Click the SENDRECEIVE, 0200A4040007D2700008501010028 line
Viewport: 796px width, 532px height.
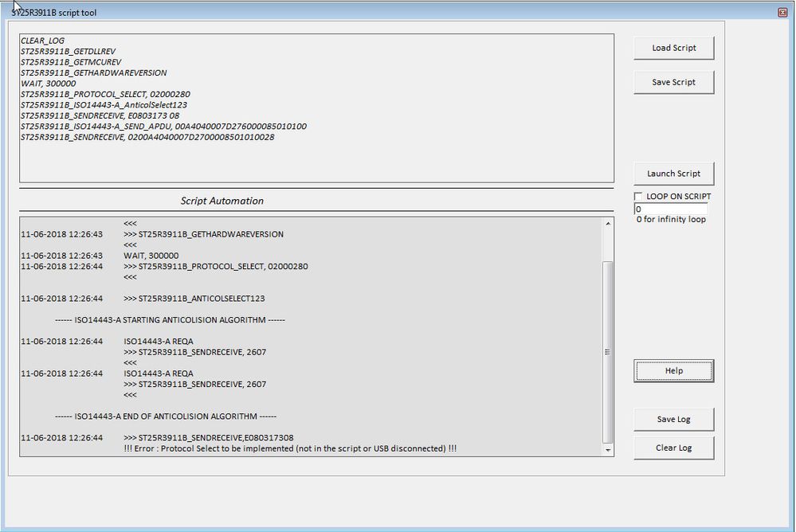click(147, 137)
